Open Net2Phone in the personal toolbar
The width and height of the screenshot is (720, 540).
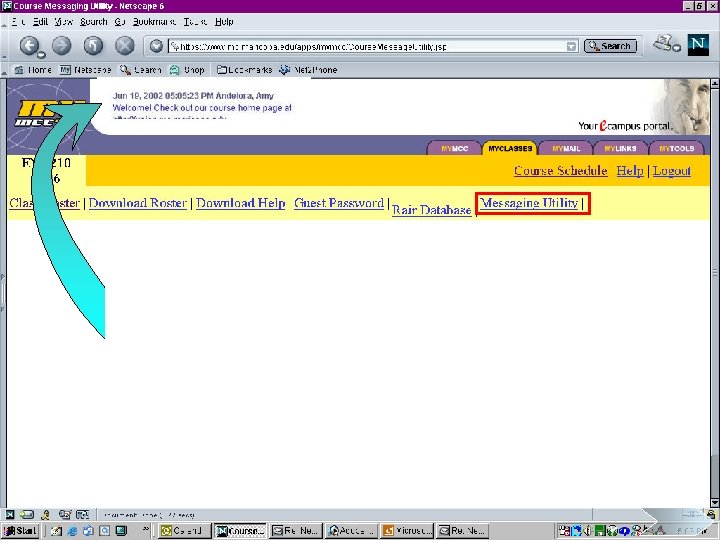(x=309, y=70)
